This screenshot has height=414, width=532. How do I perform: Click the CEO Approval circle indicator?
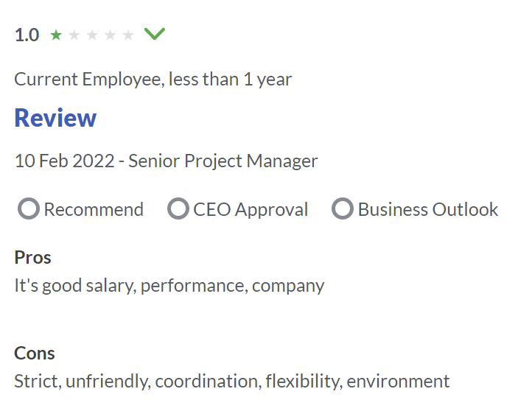[178, 209]
